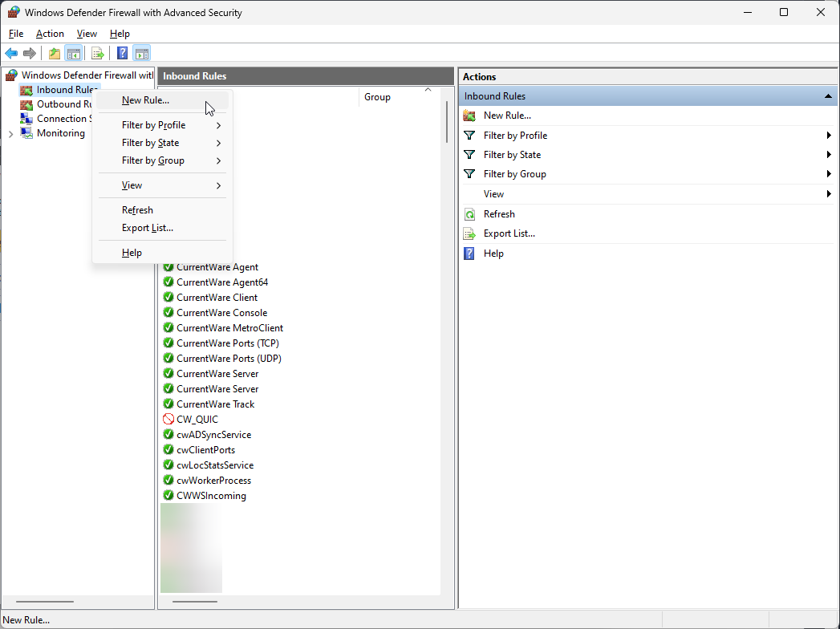The width and height of the screenshot is (840, 629).
Task: Select the CurrentWare MetroClient rule
Action: [x=229, y=328]
